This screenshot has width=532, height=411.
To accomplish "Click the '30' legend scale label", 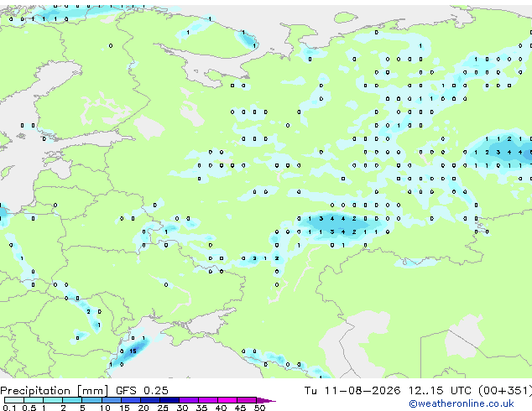I will [x=183, y=408].
